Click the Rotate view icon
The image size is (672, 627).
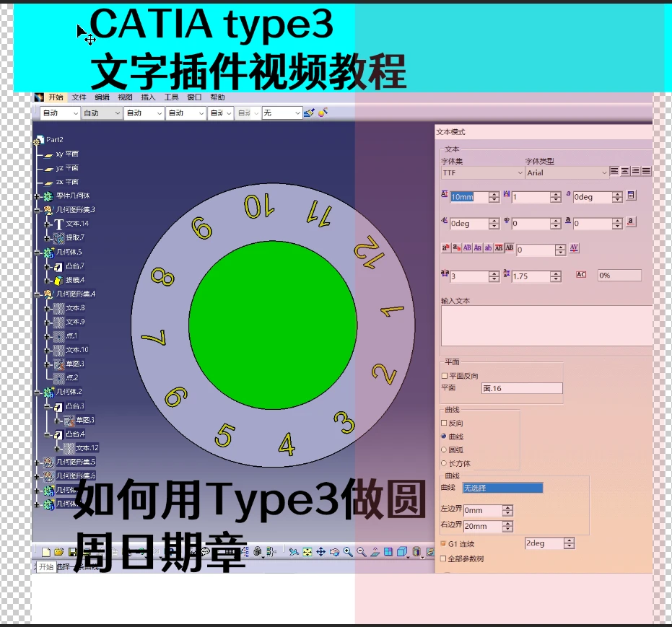tap(334, 552)
